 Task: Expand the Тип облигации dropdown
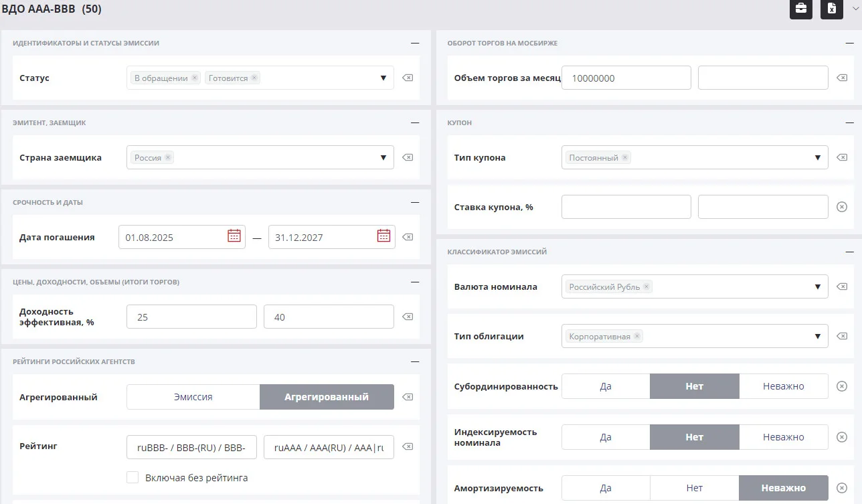[817, 336]
